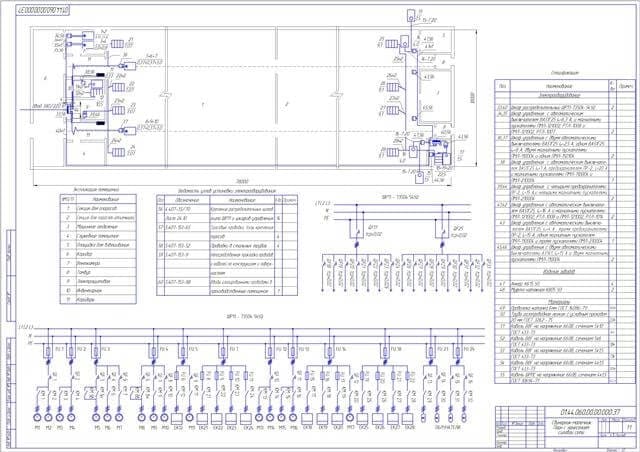Click the motor M7 circle symbol

coord(119,417)
